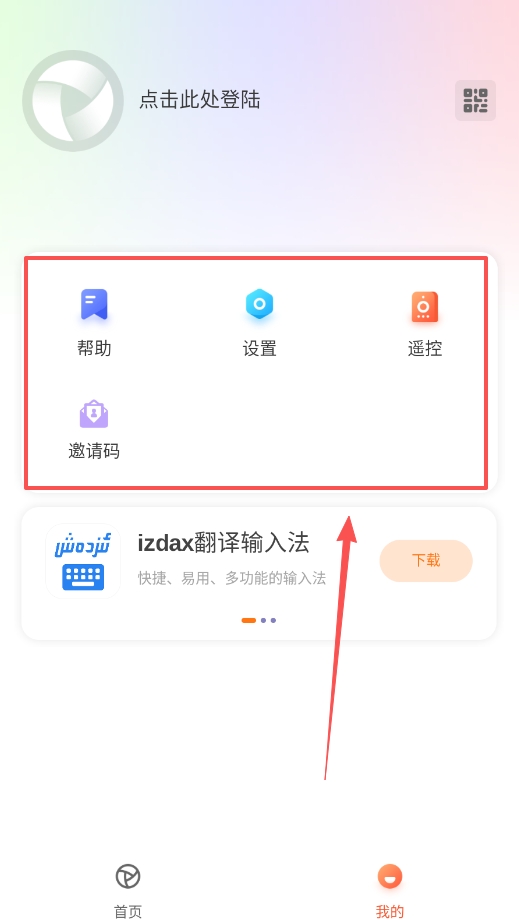519x920 pixels.
Task: Open the 遥控 remote control icon
Action: [425, 306]
